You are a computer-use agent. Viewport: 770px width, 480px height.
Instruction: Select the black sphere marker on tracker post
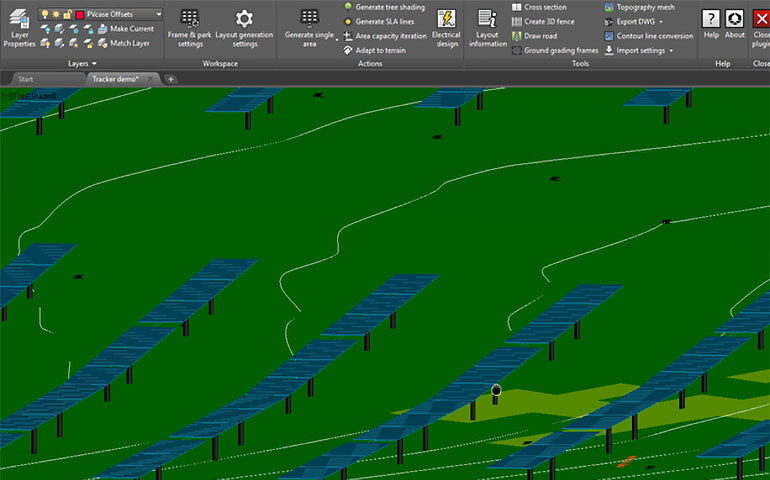pos(496,390)
